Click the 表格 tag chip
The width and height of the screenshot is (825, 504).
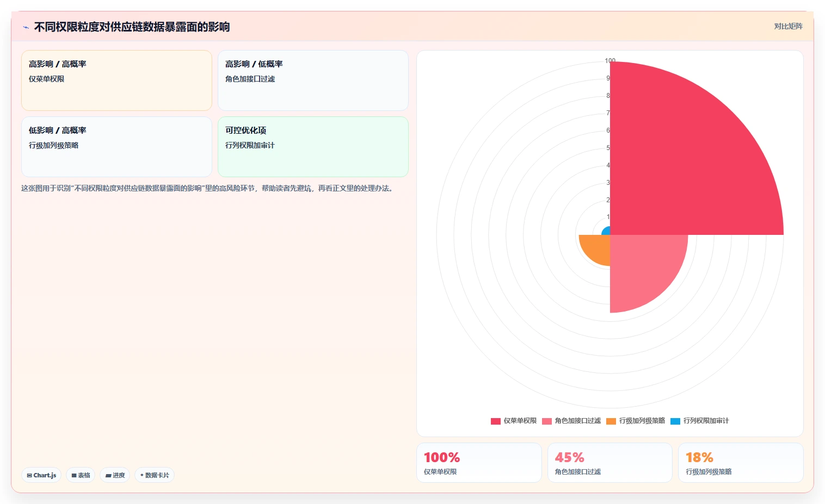[x=81, y=475]
